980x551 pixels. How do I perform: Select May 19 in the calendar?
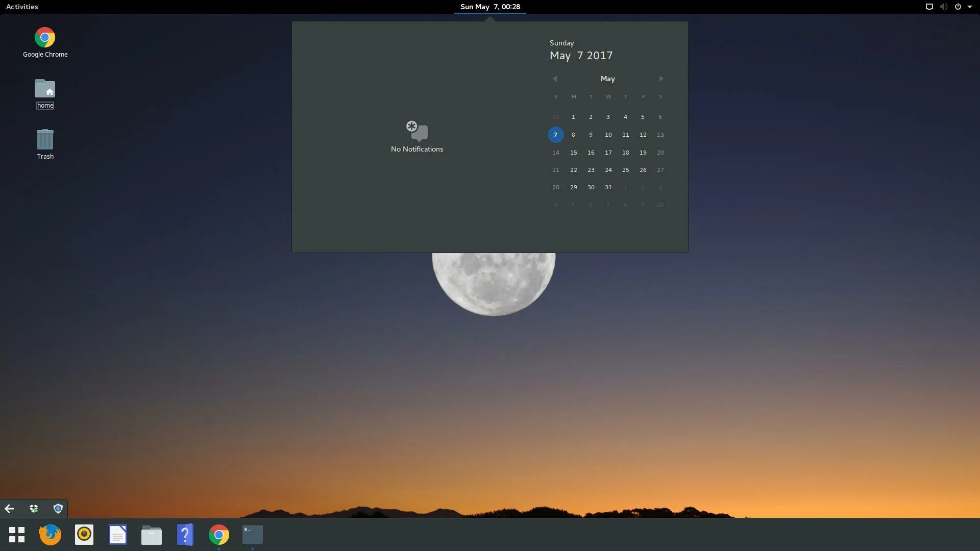pyautogui.click(x=643, y=153)
